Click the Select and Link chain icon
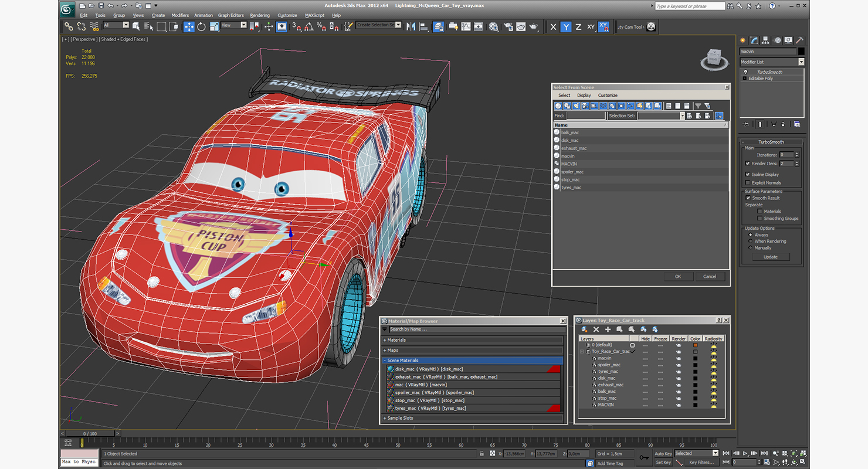Image resolution: width=868 pixels, height=469 pixels. [x=69, y=26]
